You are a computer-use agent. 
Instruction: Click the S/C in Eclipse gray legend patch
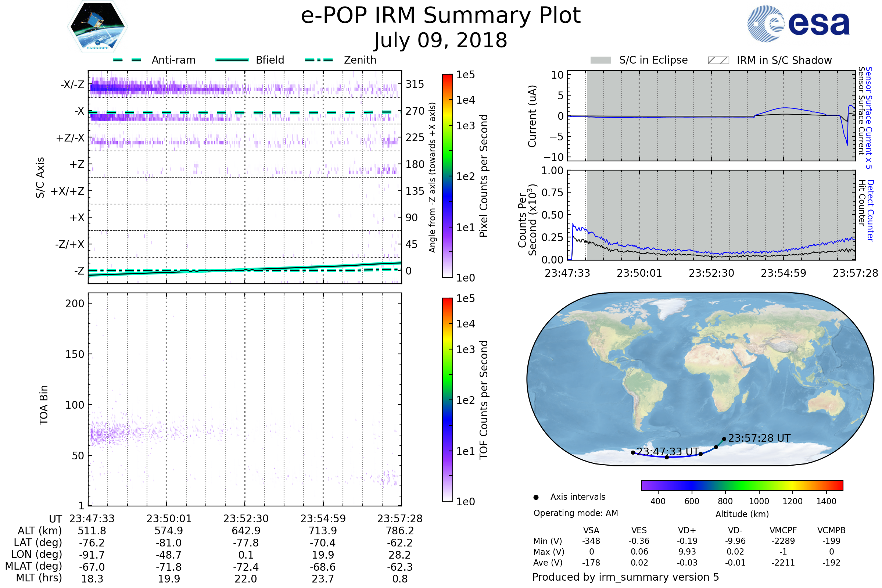pyautogui.click(x=601, y=60)
